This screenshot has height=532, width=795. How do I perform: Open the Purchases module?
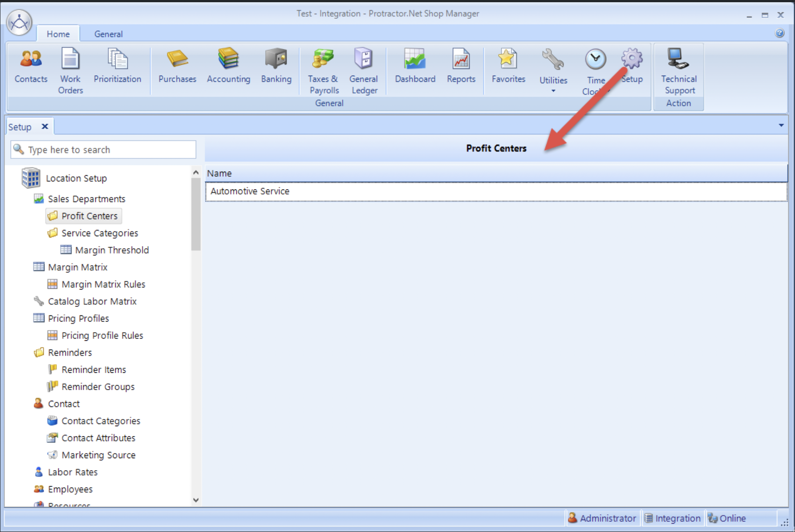pyautogui.click(x=177, y=66)
